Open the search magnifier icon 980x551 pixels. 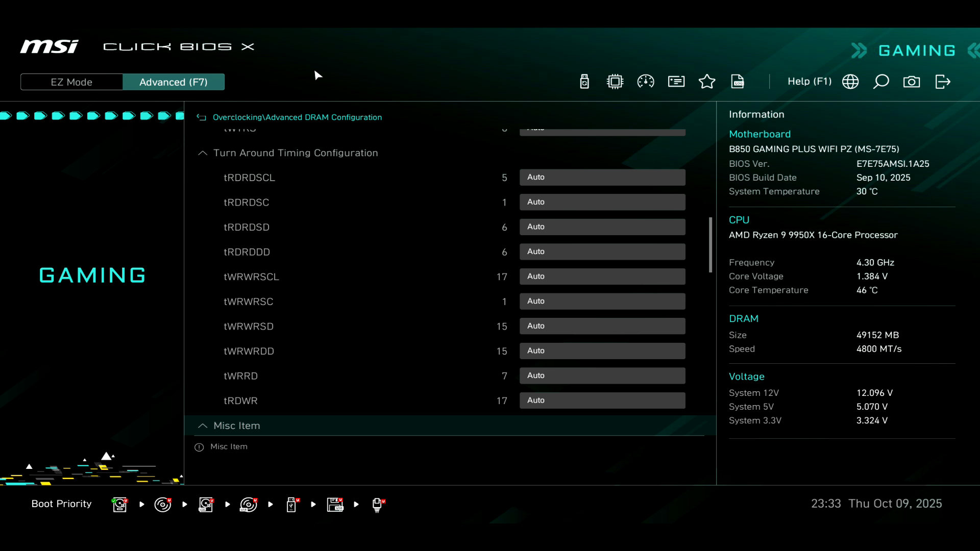click(881, 82)
